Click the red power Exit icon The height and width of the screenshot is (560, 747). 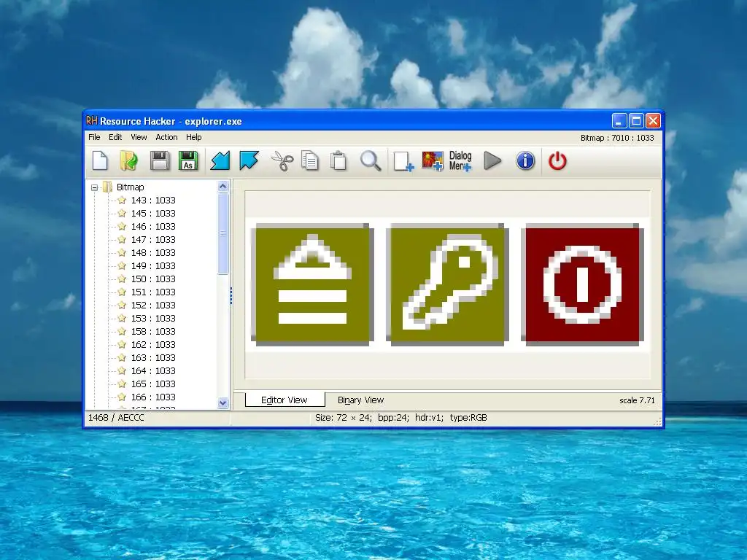click(557, 161)
